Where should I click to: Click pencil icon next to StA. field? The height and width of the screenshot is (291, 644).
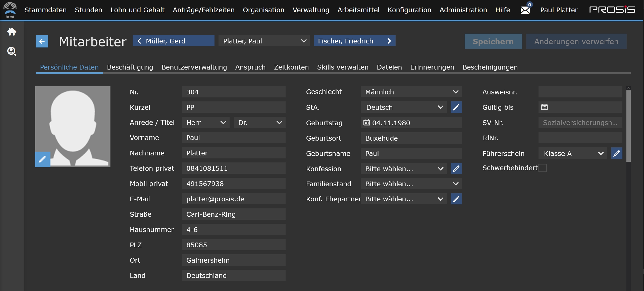coord(456,107)
